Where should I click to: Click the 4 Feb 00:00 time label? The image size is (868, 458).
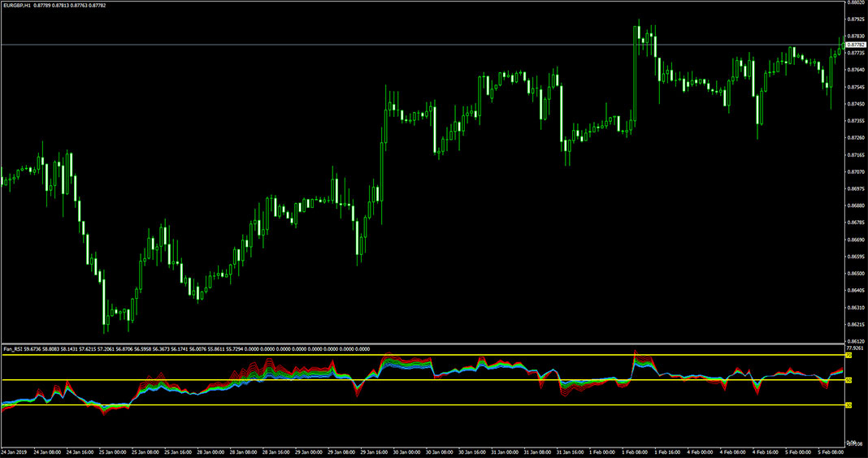pos(700,452)
